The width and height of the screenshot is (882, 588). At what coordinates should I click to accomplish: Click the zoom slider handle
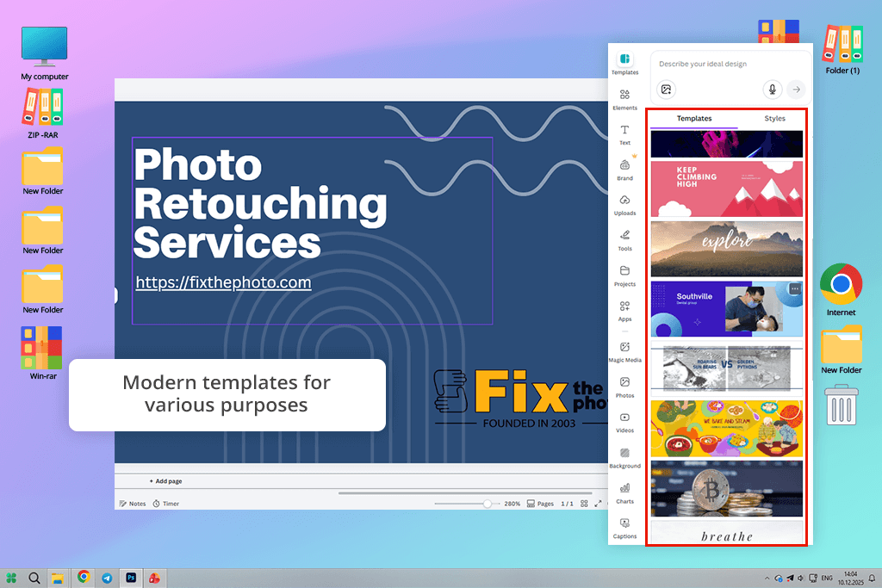click(488, 504)
